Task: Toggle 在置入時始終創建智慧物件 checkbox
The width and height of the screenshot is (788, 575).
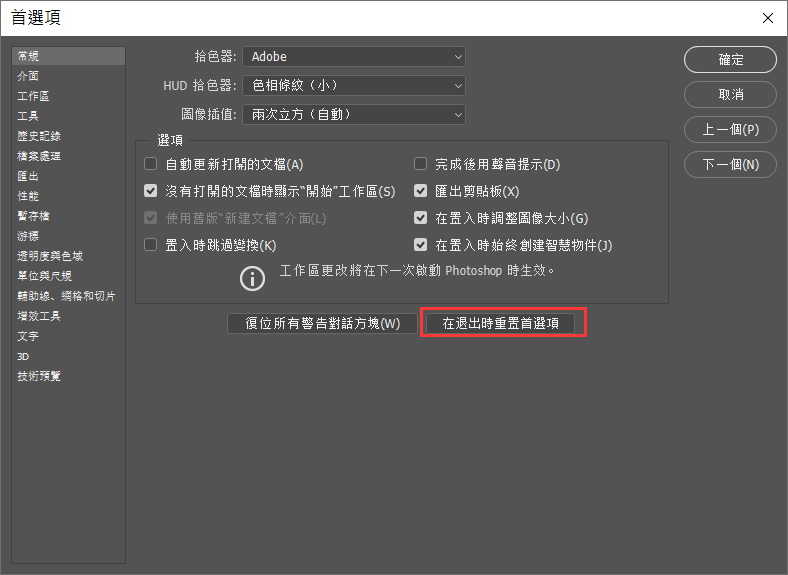Action: point(421,245)
